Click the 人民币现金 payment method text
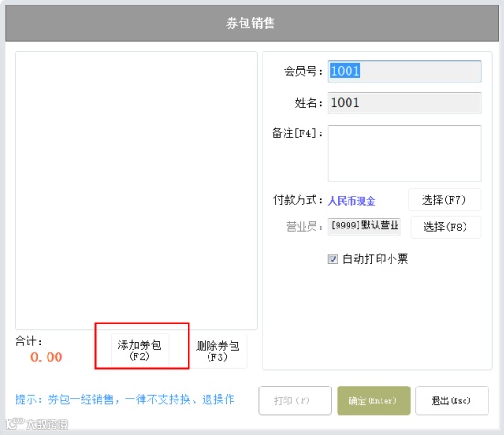 (x=351, y=201)
